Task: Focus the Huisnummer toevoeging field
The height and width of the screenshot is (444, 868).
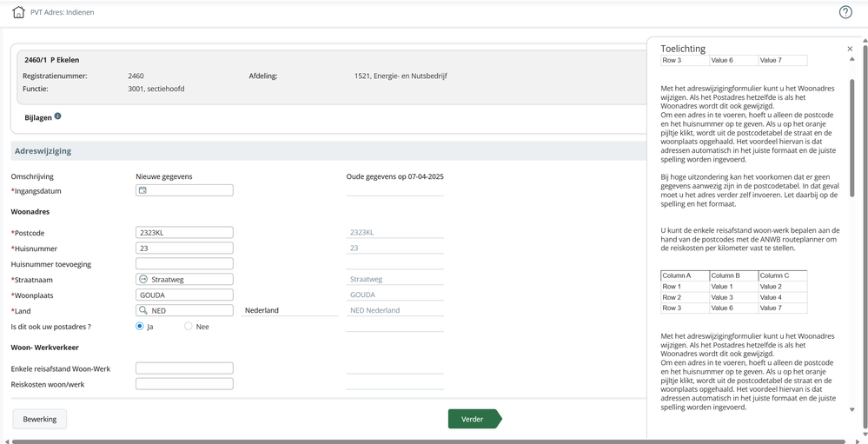Action: 184,263
